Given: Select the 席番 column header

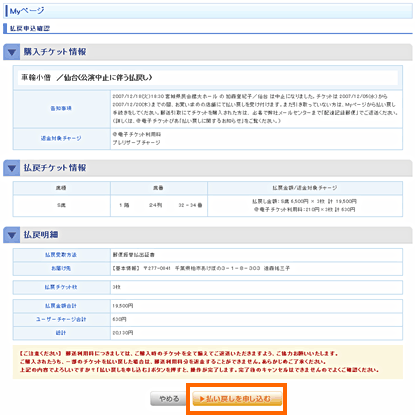Looking at the screenshot, I should pos(159,188).
